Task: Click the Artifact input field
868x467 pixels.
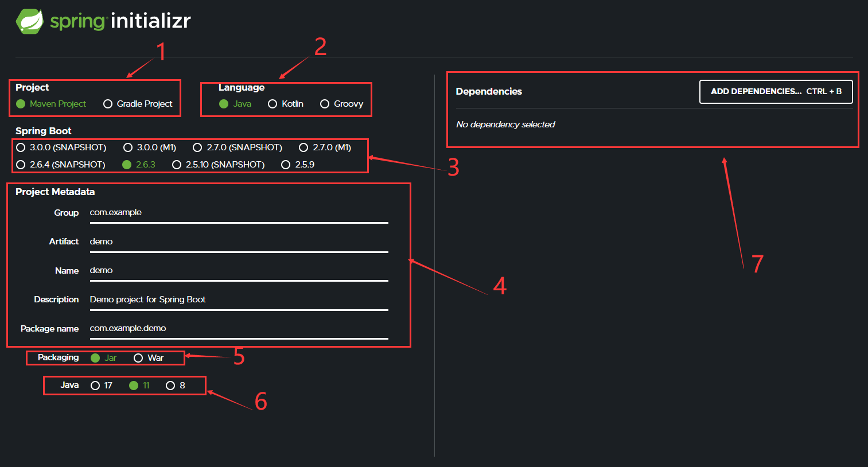Action: pos(239,242)
